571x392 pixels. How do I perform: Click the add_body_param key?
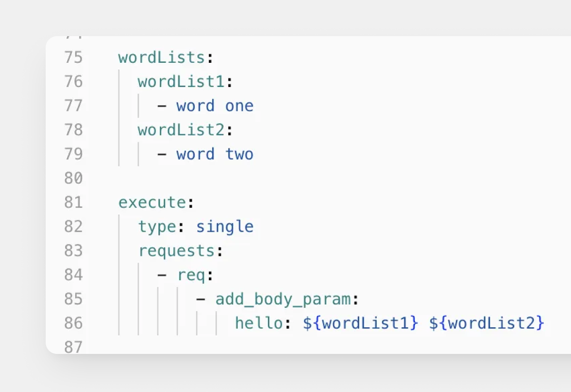click(x=283, y=300)
